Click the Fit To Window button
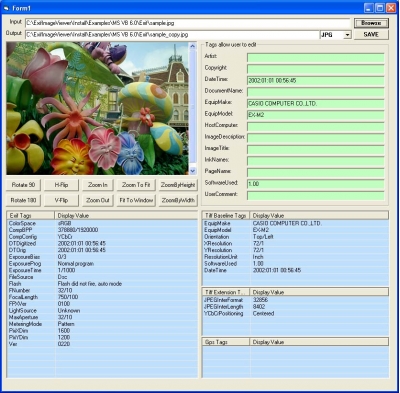 point(136,200)
